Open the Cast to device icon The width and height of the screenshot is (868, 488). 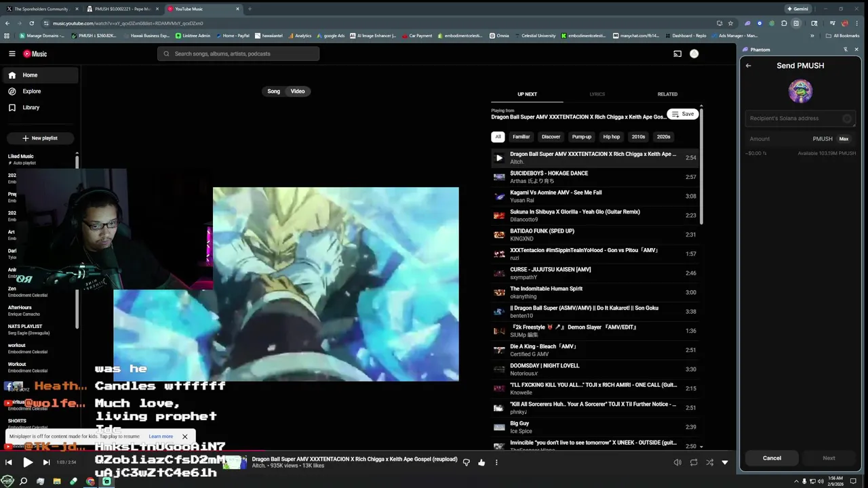(677, 54)
